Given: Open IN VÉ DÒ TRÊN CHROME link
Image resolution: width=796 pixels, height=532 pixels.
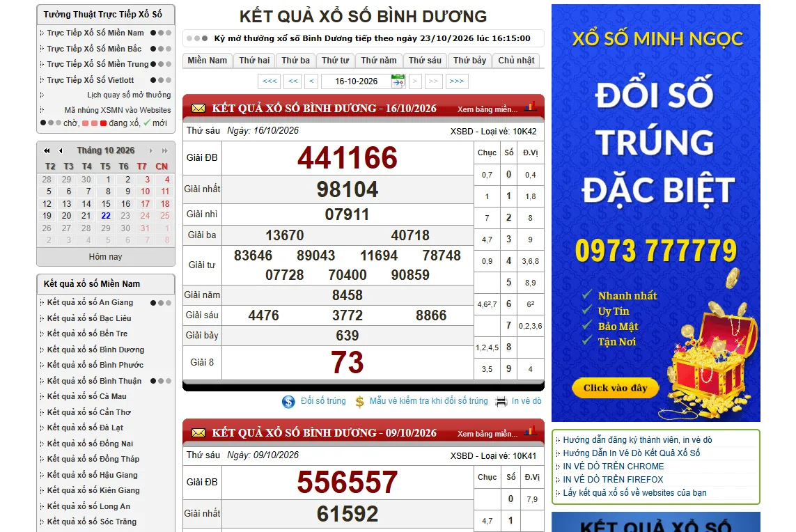Looking at the screenshot, I should tap(614, 467).
